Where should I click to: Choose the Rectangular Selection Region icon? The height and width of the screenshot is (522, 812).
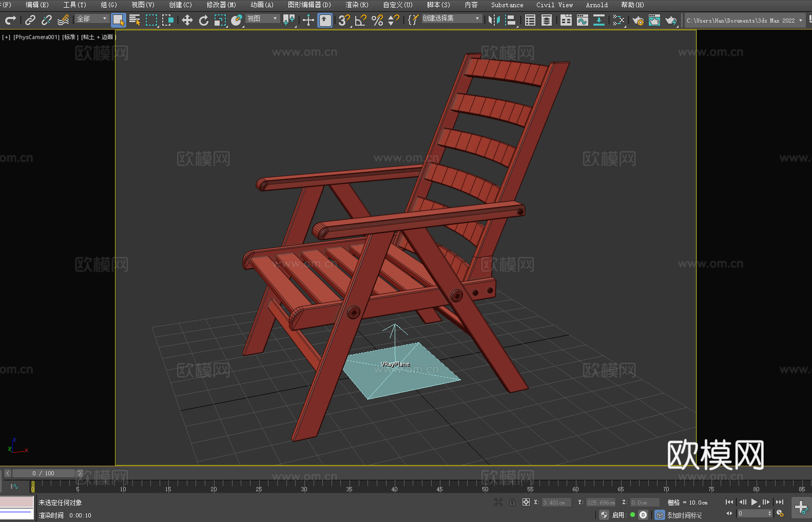(151, 20)
